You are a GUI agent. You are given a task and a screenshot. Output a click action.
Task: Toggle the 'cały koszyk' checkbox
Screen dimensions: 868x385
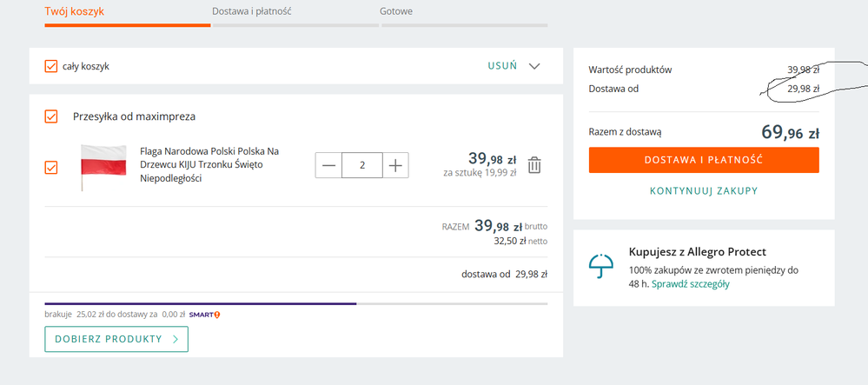pos(51,66)
